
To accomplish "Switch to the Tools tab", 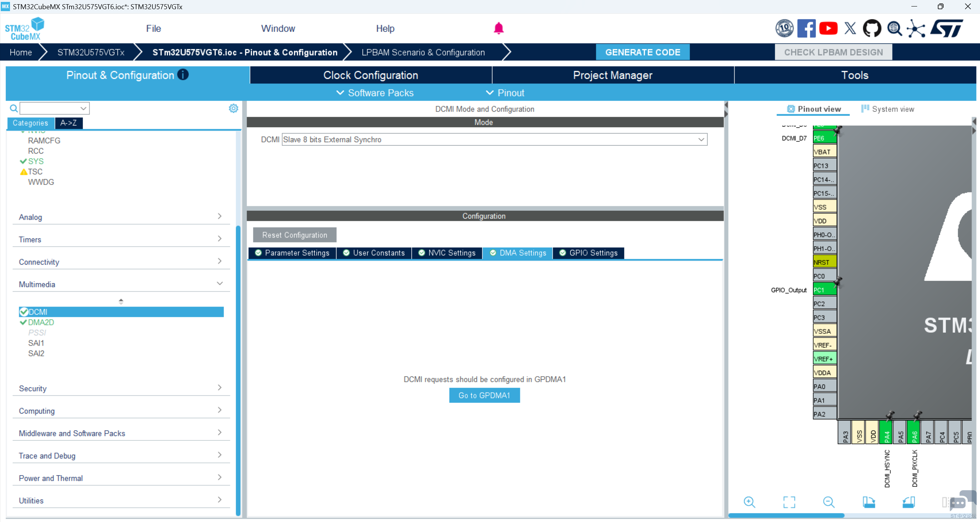I will (x=855, y=75).
